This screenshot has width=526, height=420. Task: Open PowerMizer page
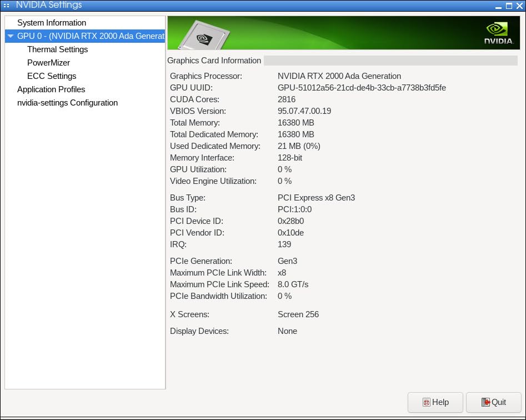(x=49, y=63)
